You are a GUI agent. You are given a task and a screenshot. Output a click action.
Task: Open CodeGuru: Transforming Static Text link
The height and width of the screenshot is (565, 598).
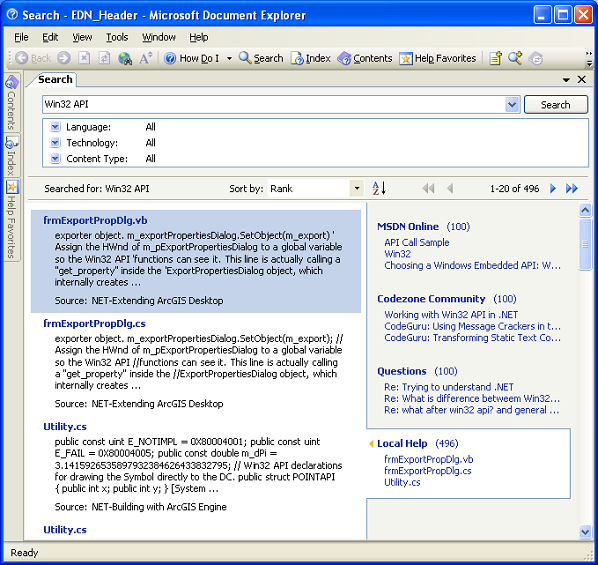click(x=472, y=338)
